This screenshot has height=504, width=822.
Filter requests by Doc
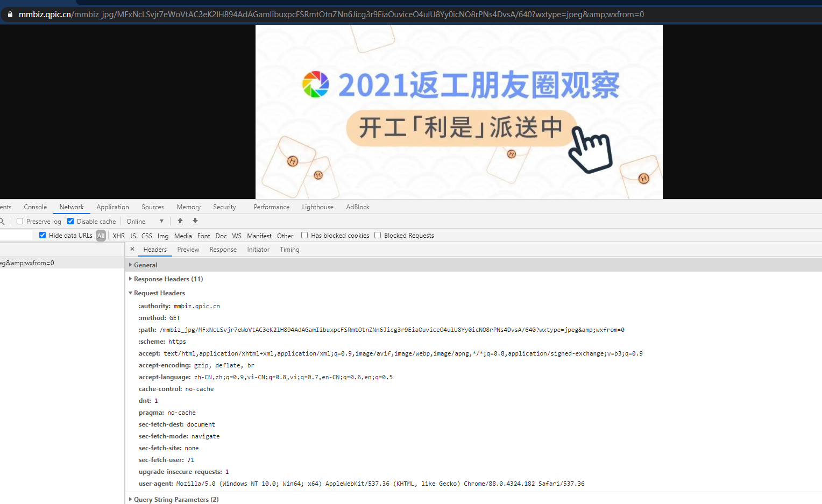[x=221, y=236]
